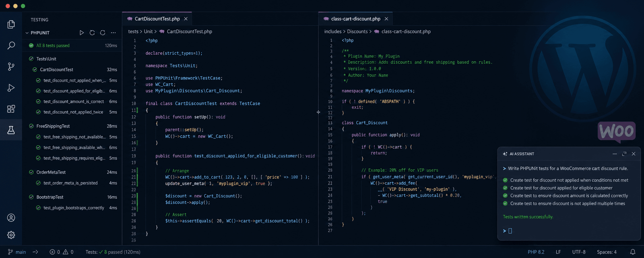Click passed check icon beside Tests\Unit
644x258 pixels.
tap(31, 59)
